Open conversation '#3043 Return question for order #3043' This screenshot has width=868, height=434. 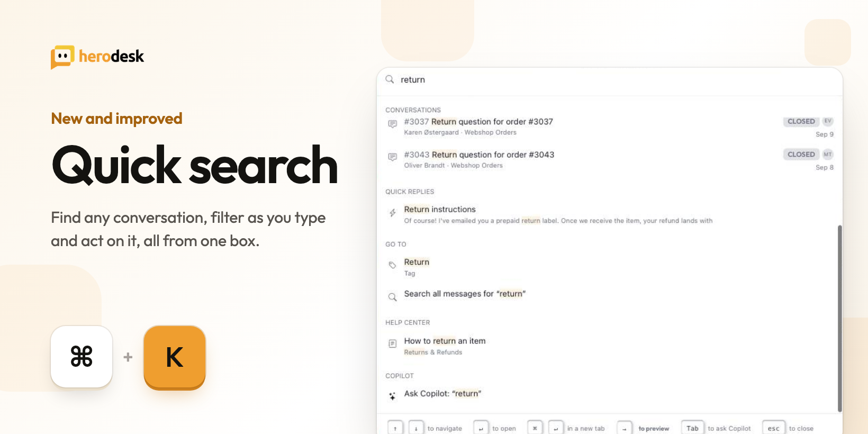point(610,160)
